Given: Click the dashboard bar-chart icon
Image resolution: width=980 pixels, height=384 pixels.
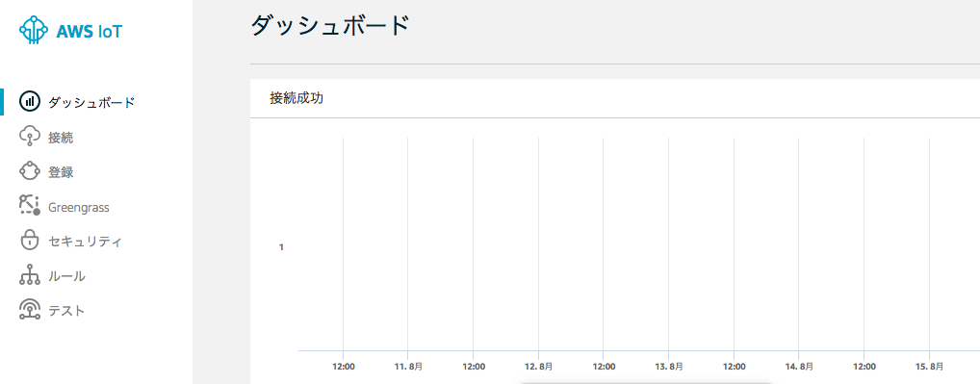Looking at the screenshot, I should [30, 102].
